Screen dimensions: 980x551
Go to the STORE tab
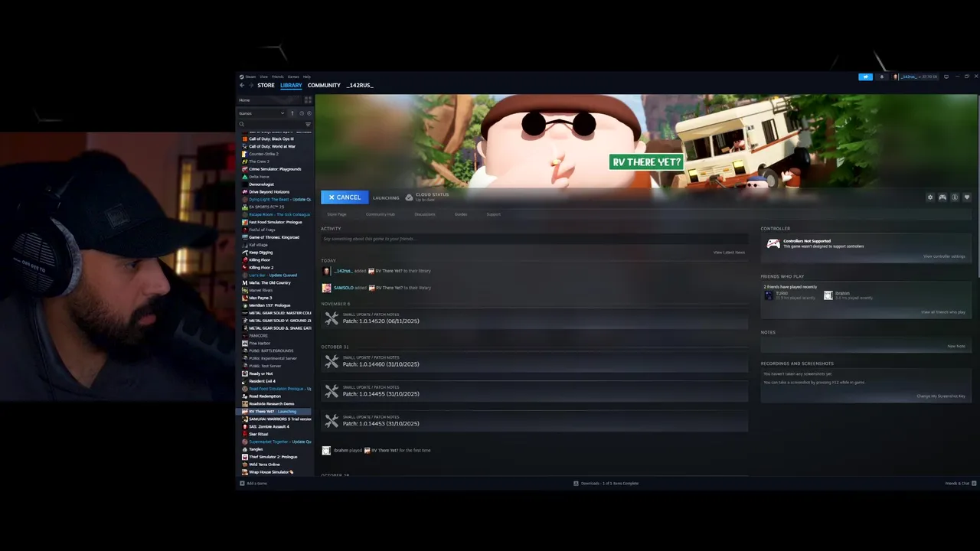pyautogui.click(x=266, y=85)
